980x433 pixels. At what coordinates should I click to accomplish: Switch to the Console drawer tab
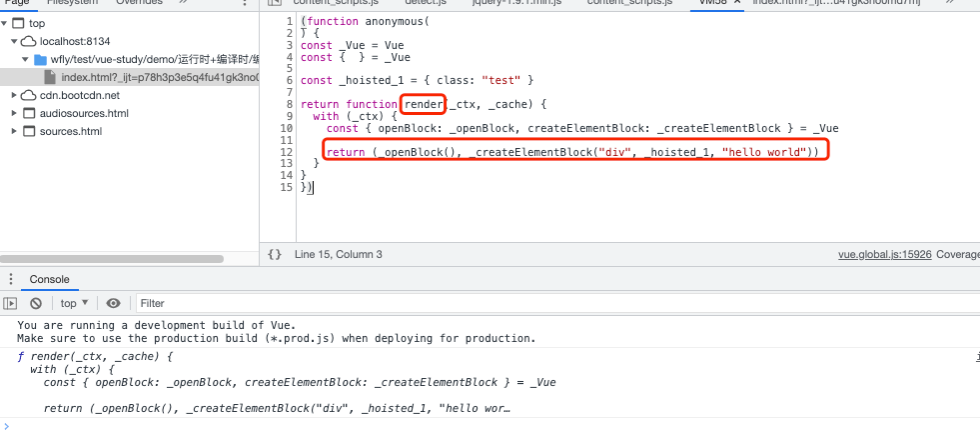[49, 280]
